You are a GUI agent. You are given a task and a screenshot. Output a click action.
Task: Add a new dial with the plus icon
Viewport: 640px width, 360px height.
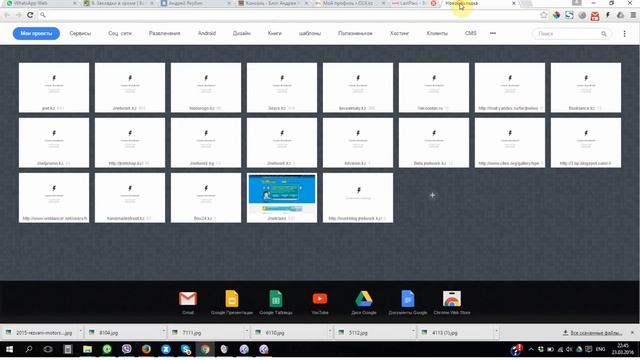(x=432, y=196)
